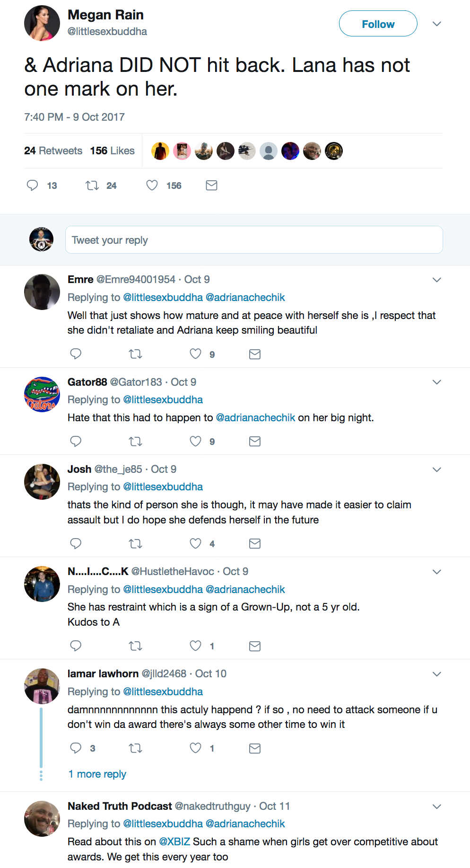Viewport: 470px width, 868px height.
Task: Reply to Josh's tweet
Action: point(76,543)
